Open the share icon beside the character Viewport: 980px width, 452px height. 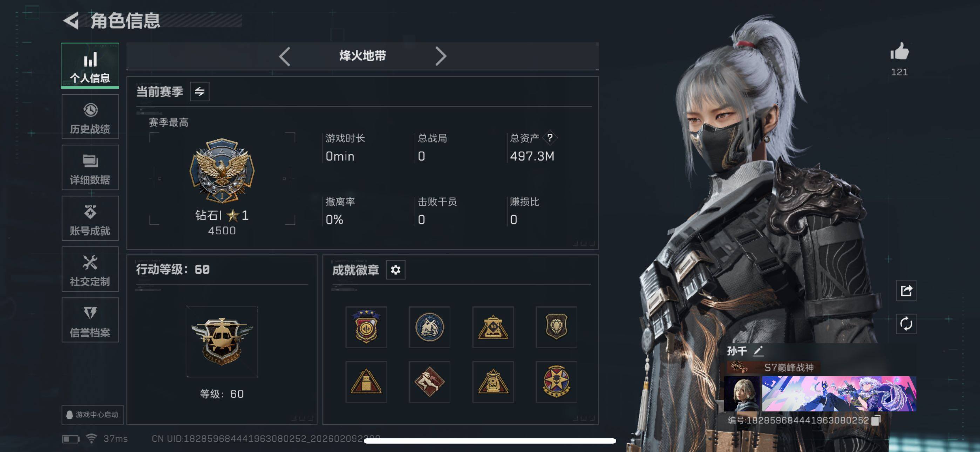[x=906, y=291]
